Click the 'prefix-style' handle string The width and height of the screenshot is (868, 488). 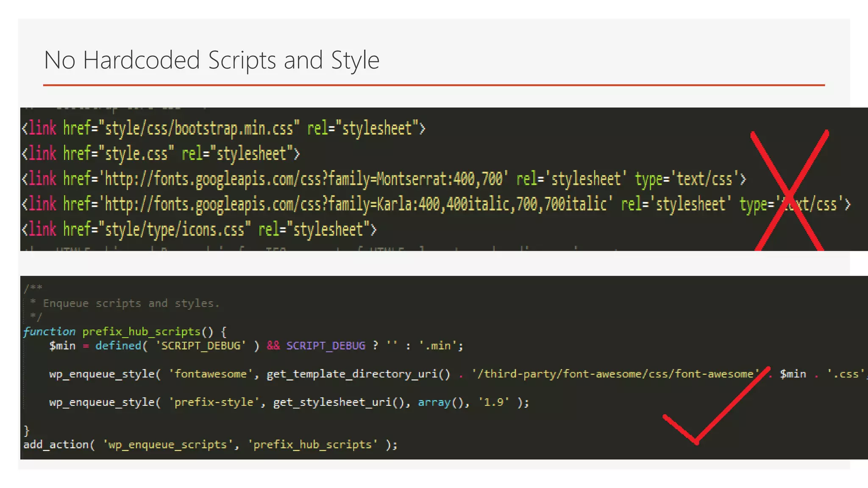tap(214, 402)
